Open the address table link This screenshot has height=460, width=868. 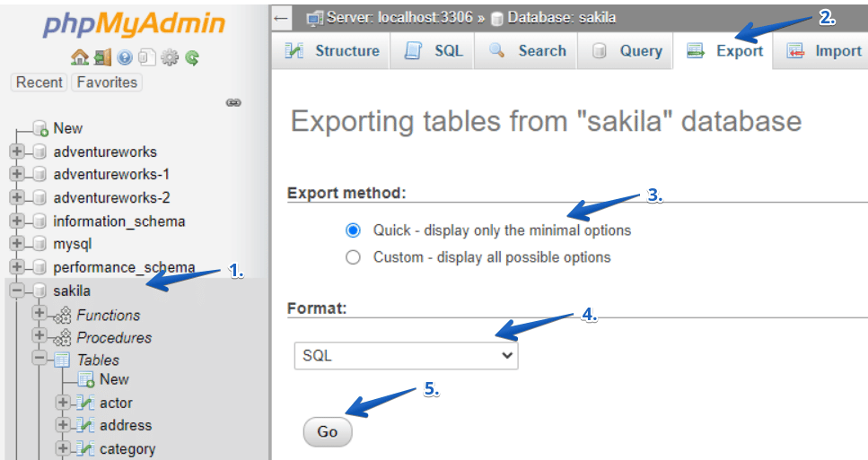pos(126,425)
